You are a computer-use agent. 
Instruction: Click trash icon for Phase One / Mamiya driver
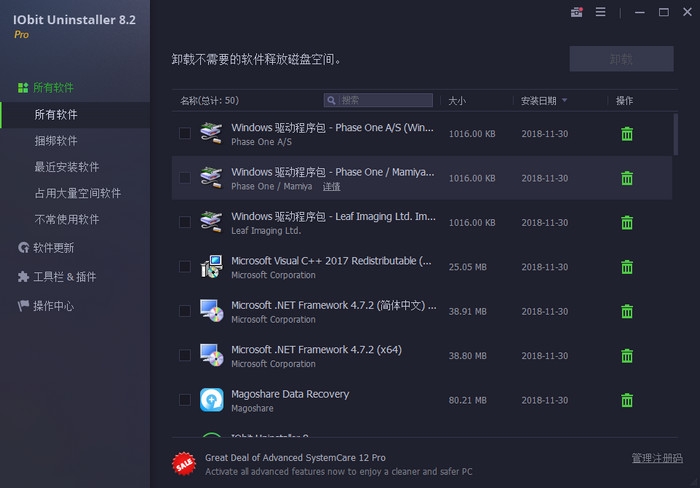pos(627,178)
